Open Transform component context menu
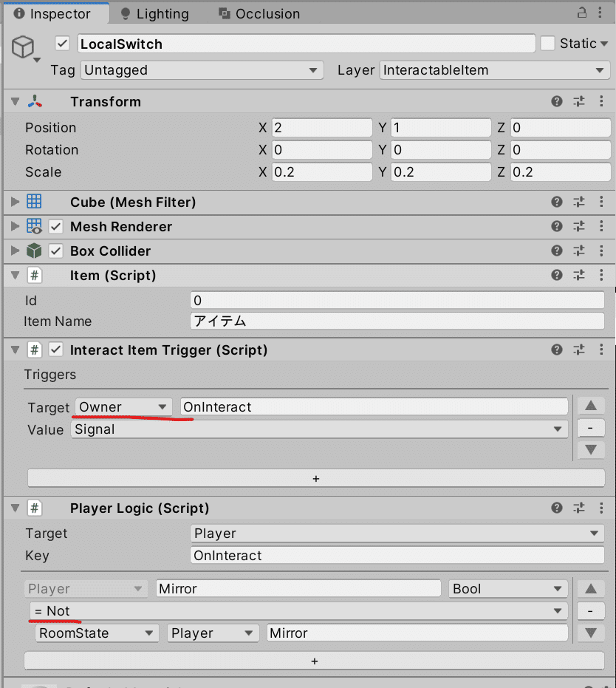The image size is (616, 688). tap(601, 101)
